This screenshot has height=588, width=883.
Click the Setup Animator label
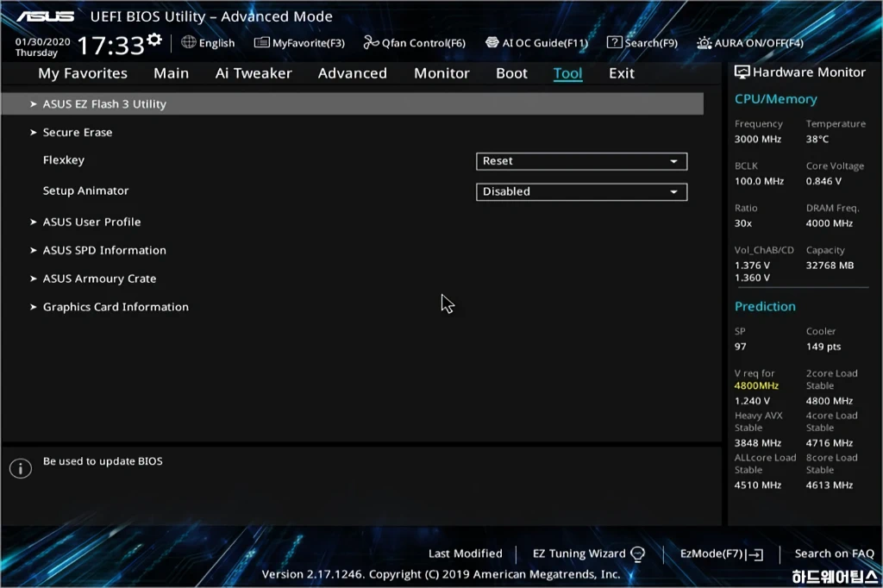(85, 191)
